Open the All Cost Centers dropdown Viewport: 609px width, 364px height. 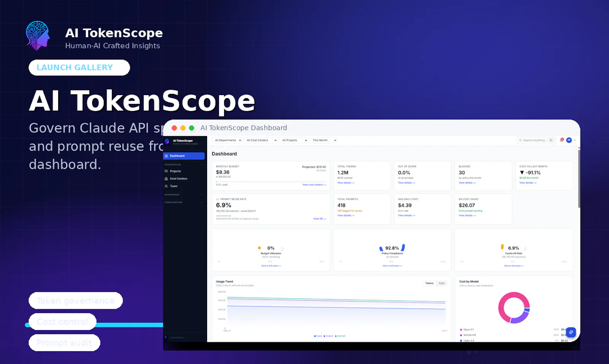point(261,140)
